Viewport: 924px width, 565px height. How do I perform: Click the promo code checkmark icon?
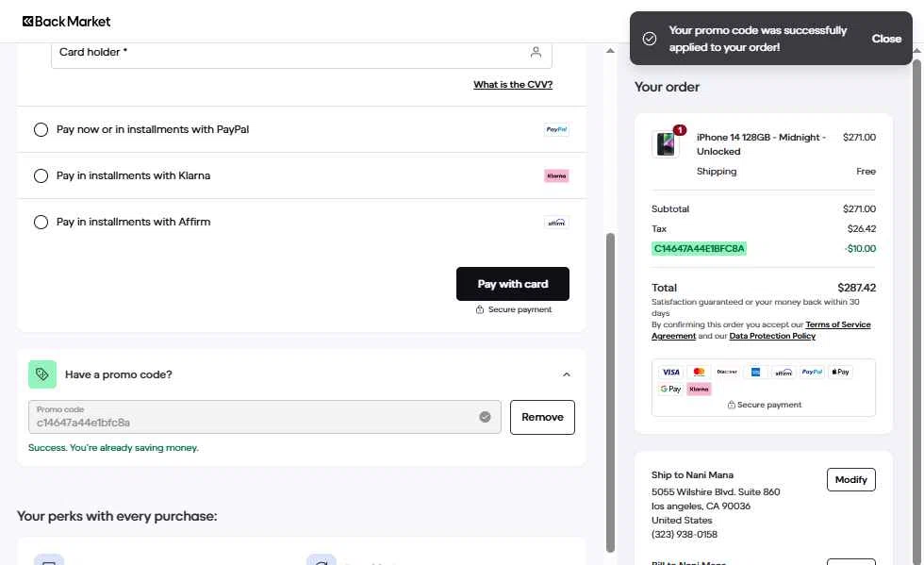click(x=485, y=417)
